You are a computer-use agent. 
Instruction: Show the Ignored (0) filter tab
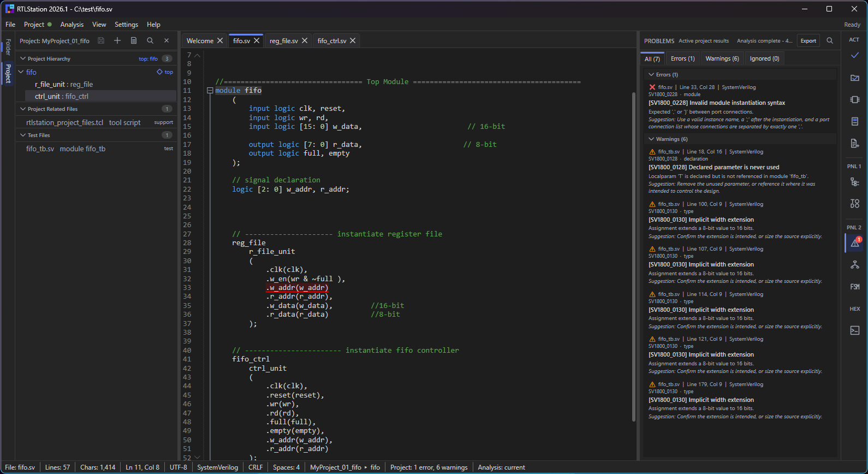click(764, 58)
